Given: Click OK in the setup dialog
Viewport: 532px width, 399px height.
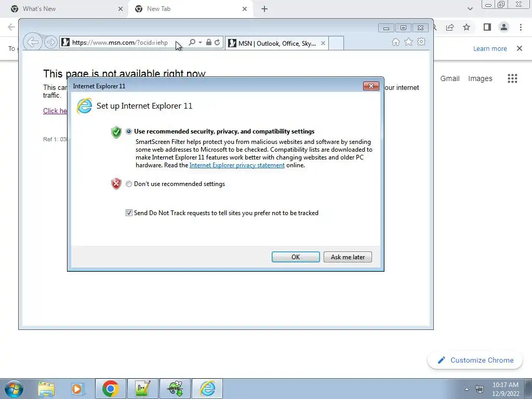Looking at the screenshot, I should (x=296, y=257).
